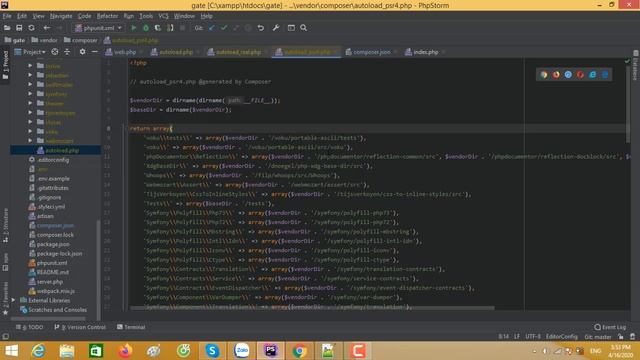Toggle tool window bars bottom-left icon
Viewport: 640px width, 360px height.
[5, 337]
